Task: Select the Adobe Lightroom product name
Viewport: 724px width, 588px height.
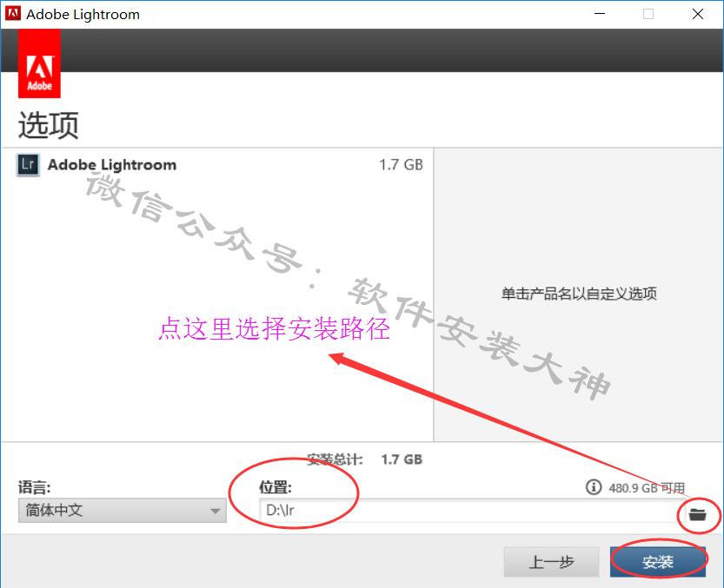Action: tap(112, 165)
